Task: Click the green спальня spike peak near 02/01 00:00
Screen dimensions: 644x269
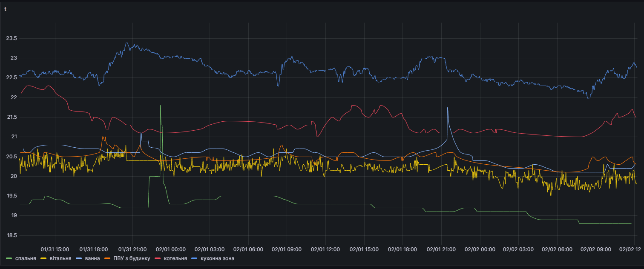Action: (161, 106)
